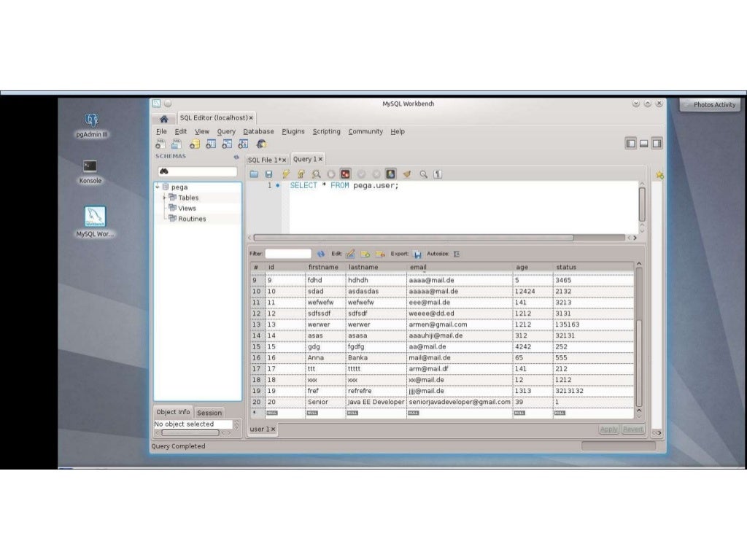Click Photos Activity button at top right
747x560 pixels.
(x=710, y=105)
